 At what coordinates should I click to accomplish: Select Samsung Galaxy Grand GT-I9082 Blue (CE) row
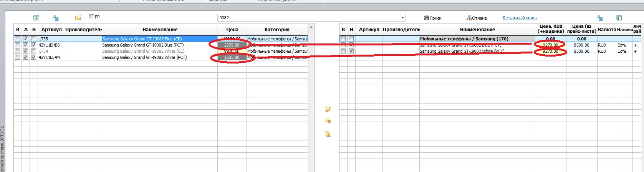pyautogui.click(x=160, y=39)
